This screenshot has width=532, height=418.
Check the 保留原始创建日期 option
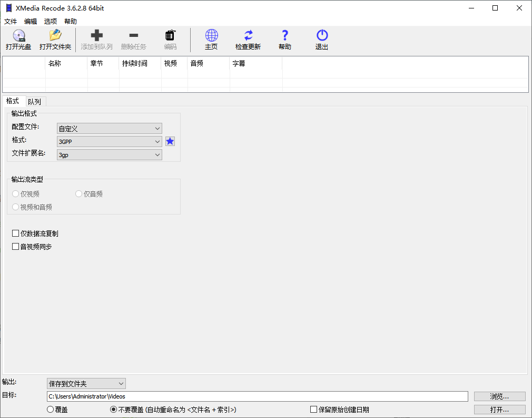click(x=312, y=410)
